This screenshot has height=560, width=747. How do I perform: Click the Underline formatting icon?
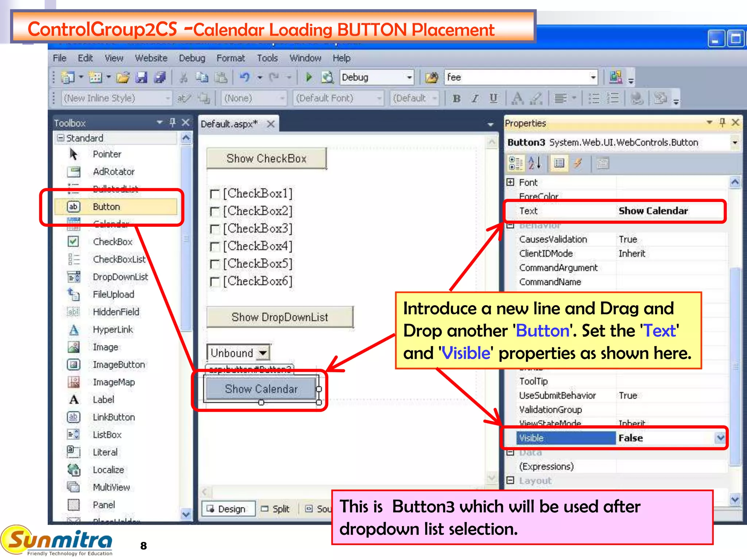pos(493,98)
